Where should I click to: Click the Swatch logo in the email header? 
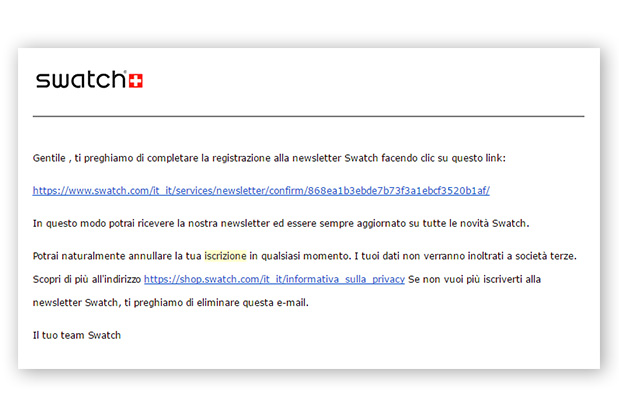pos(89,79)
